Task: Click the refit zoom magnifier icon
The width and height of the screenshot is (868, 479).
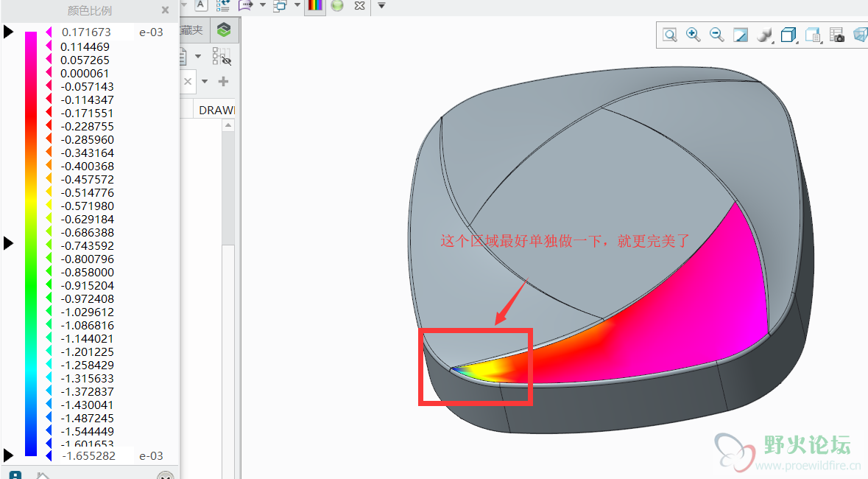Action: (x=670, y=35)
